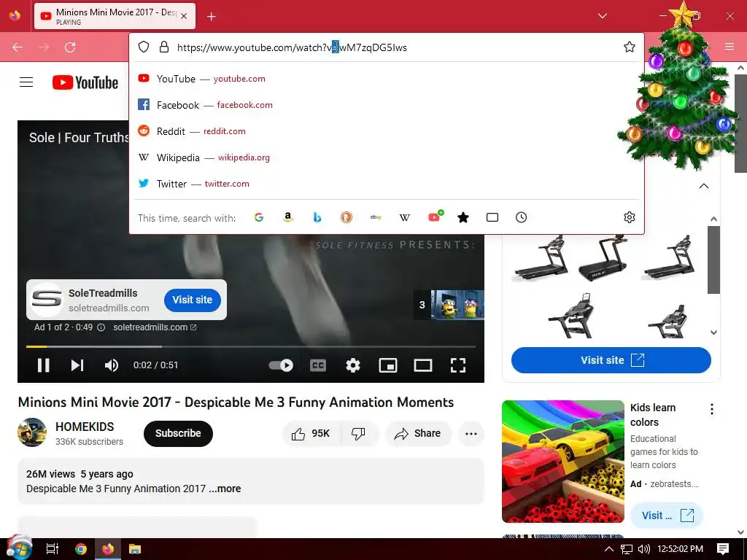Select Facebook suggestion in urlbar
This screenshot has width=747, height=560.
tap(387, 105)
